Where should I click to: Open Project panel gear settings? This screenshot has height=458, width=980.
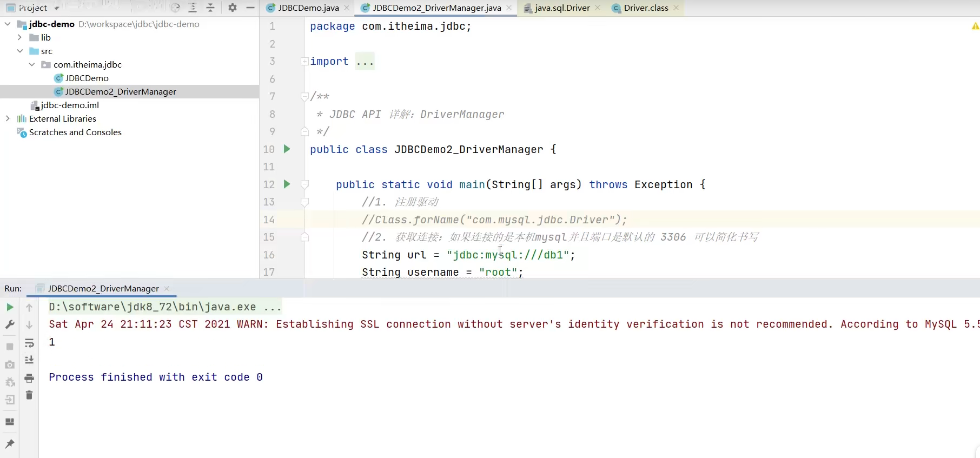click(233, 8)
